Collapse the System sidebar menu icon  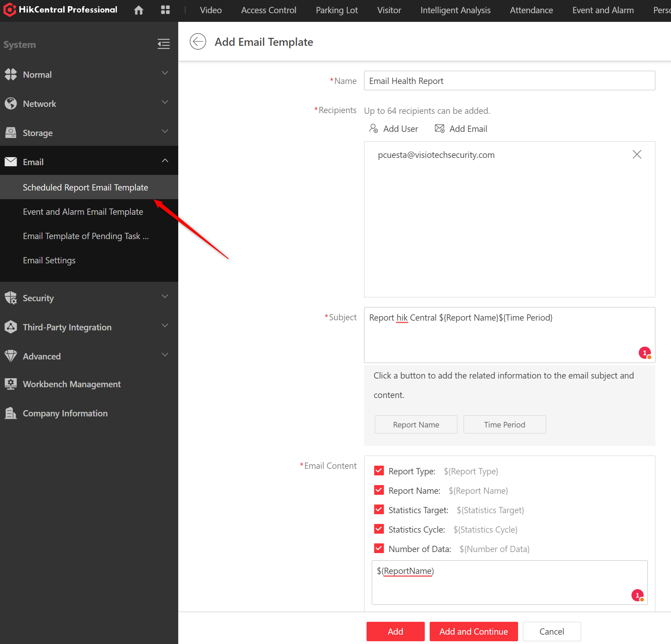[x=164, y=44]
